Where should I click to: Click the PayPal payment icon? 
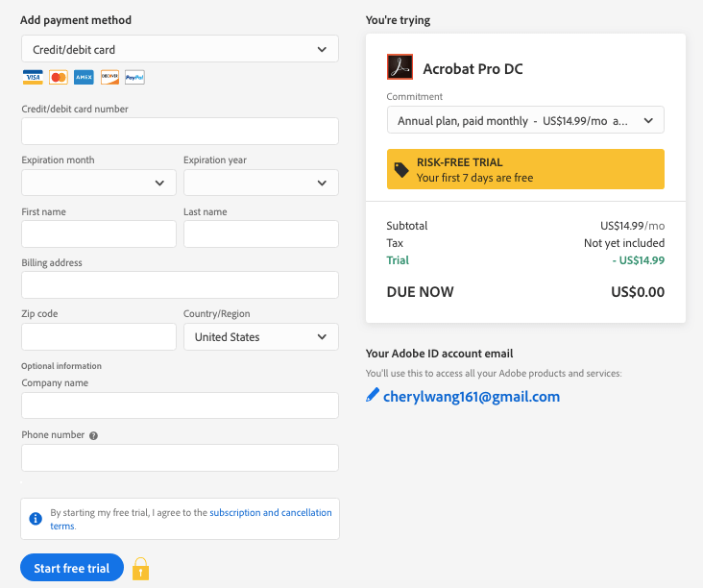(134, 77)
